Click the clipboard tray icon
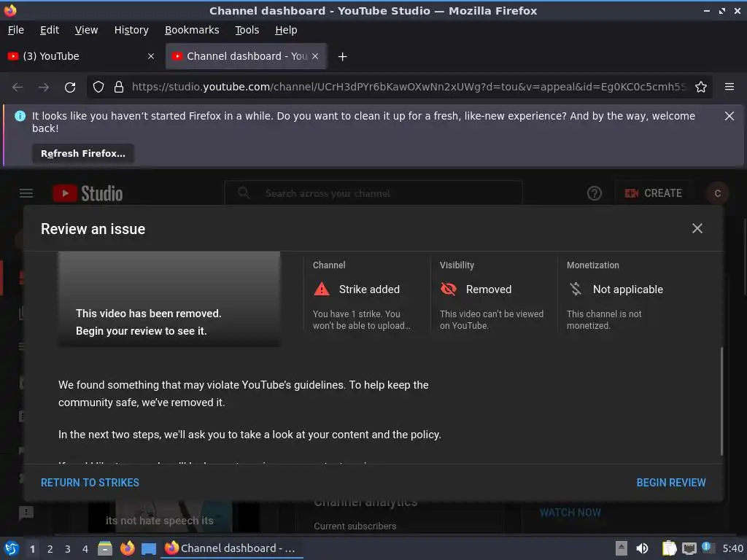 pos(669,548)
